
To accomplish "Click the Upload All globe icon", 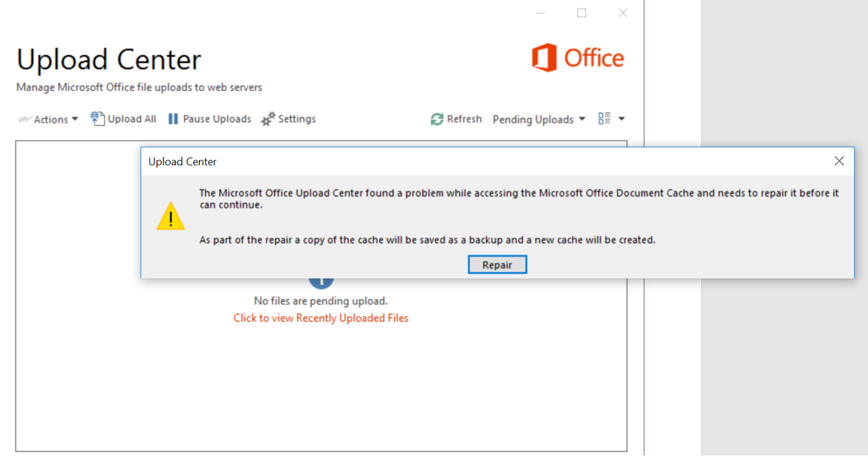I will pos(97,119).
